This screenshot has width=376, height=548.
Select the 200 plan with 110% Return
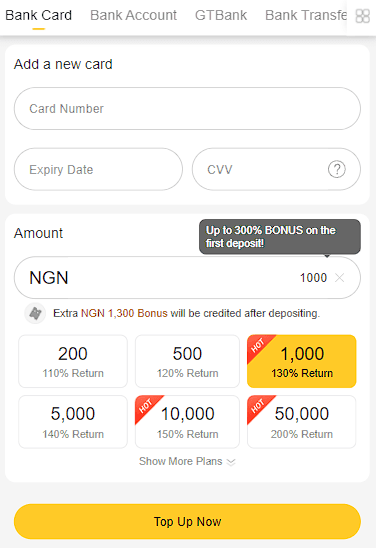[x=73, y=361]
